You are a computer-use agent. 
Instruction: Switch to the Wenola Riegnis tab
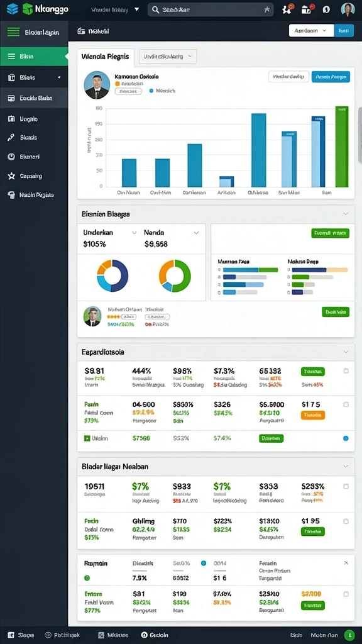tap(106, 57)
